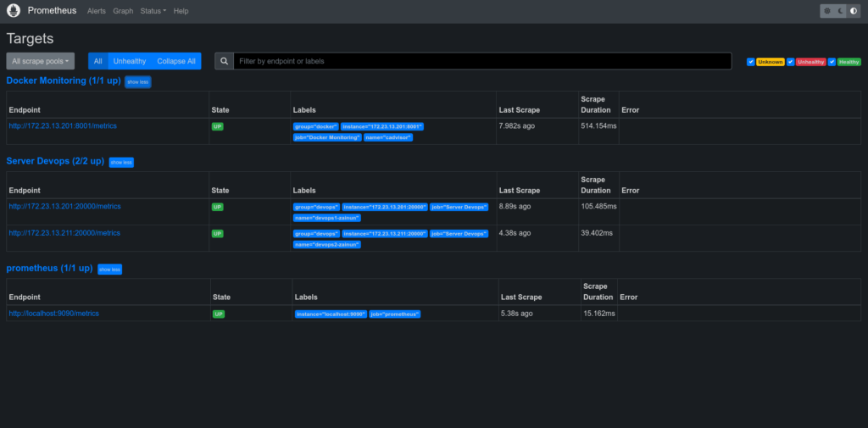Collapse the Server Devops pool section
The image size is (868, 428).
(x=121, y=162)
